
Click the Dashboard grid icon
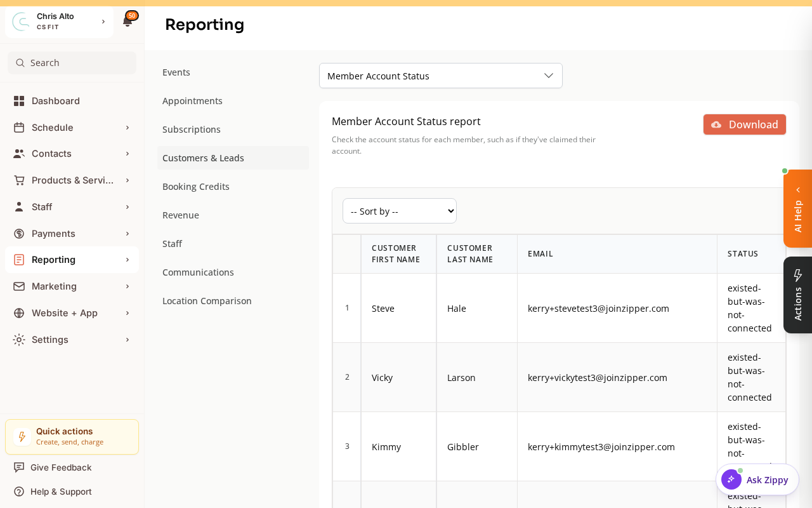[x=19, y=101]
